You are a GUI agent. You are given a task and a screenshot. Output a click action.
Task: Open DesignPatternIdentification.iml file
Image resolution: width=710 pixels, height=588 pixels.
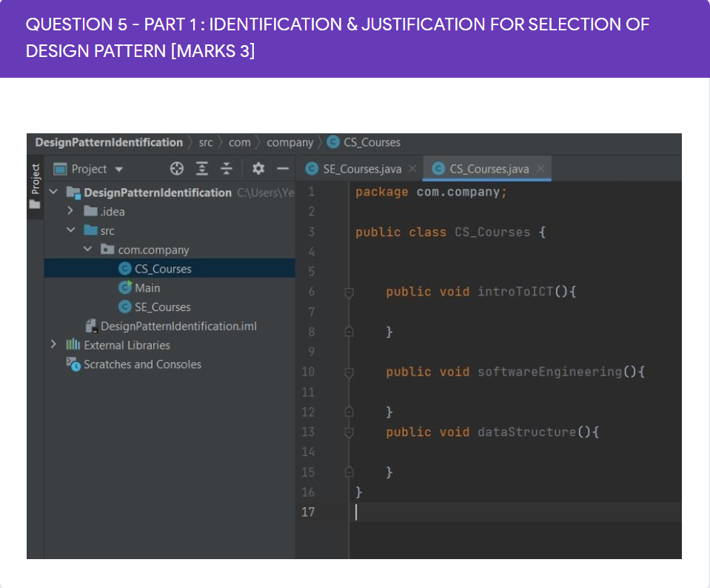pyautogui.click(x=178, y=326)
